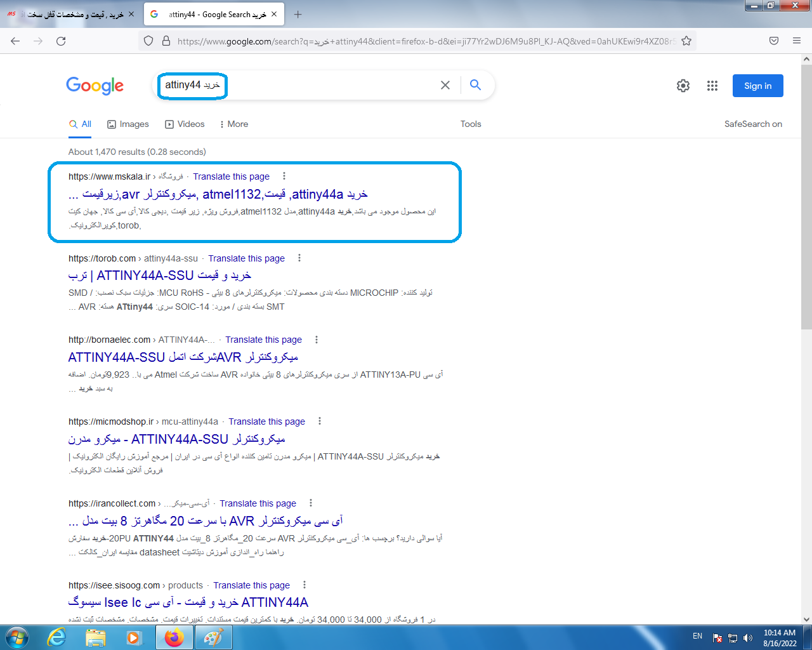This screenshot has height=650, width=812.
Task: Open the irancollect AVR 20 MHz result
Action: pyautogui.click(x=206, y=521)
